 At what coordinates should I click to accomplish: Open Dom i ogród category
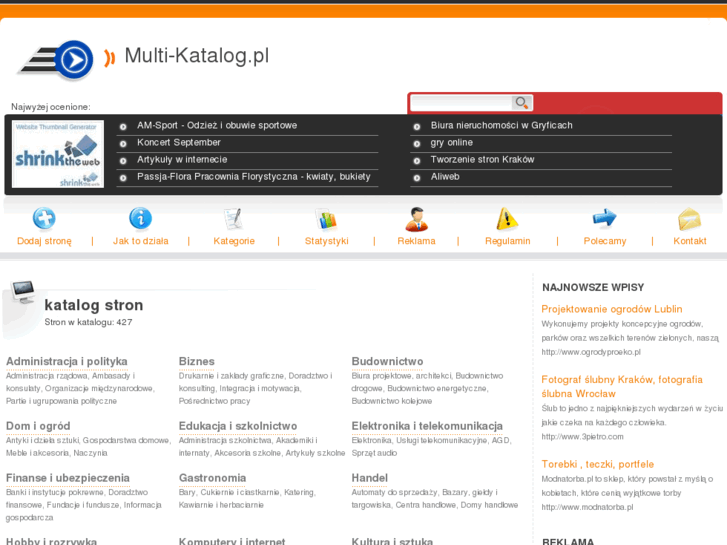pos(38,426)
